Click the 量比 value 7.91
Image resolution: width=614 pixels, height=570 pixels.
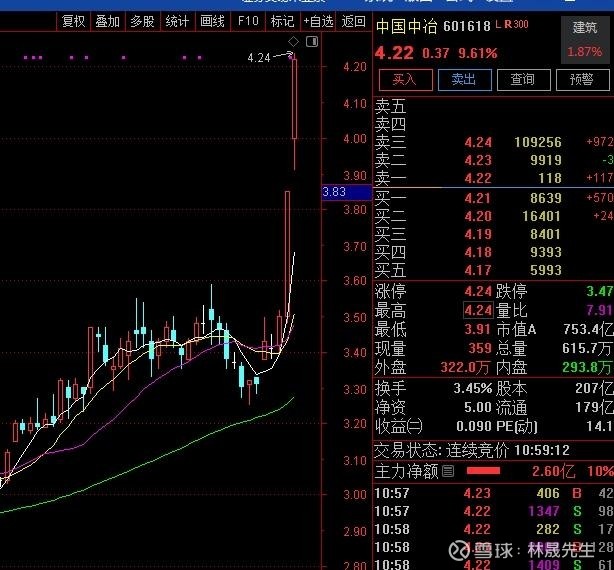click(x=600, y=310)
